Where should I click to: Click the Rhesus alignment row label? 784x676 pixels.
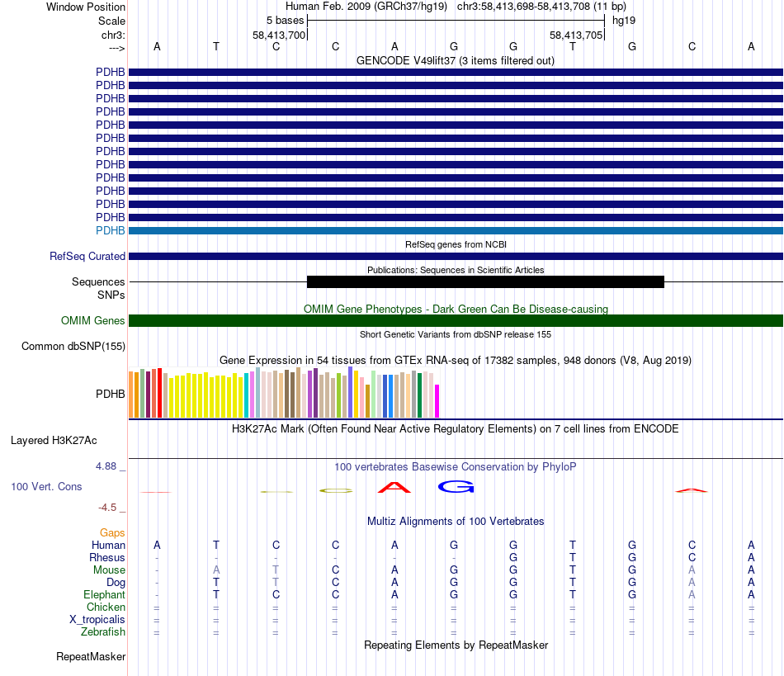107,557
